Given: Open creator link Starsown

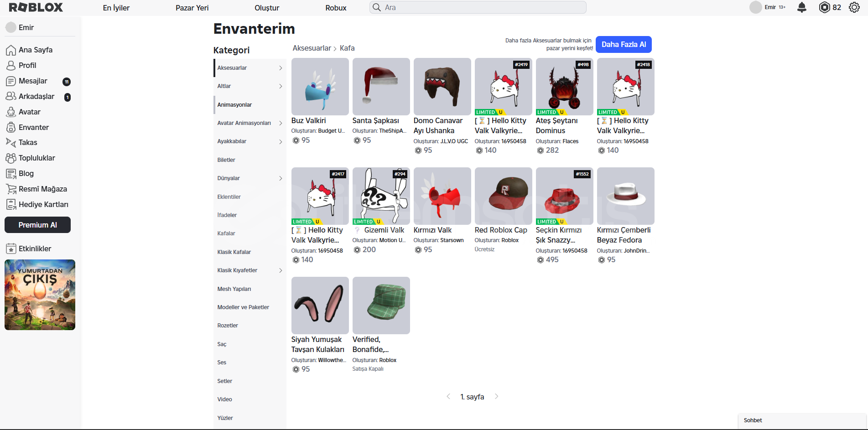Looking at the screenshot, I should (x=452, y=240).
